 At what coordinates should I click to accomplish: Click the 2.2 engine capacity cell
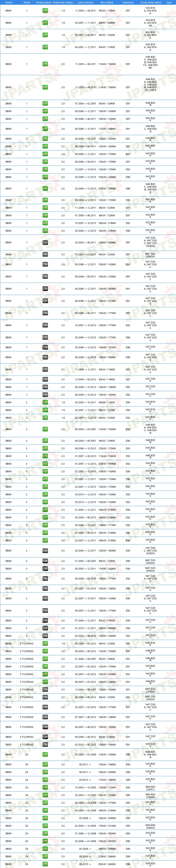tap(63, 787)
